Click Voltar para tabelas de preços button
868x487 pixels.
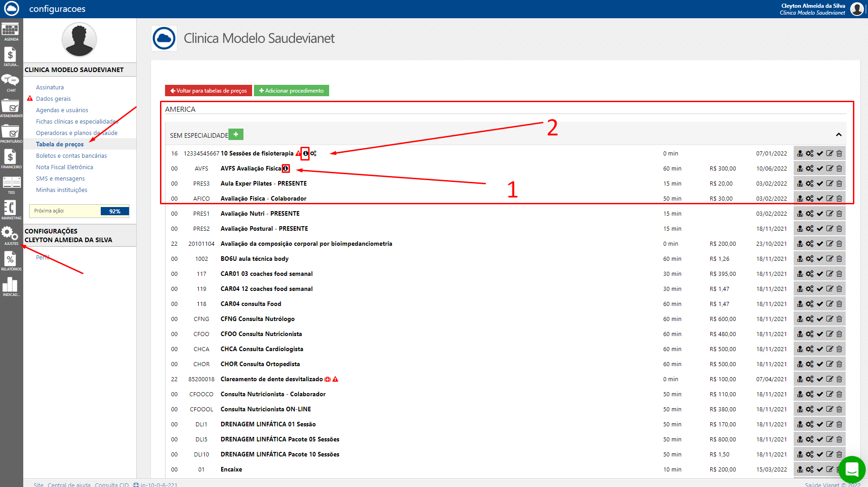[x=208, y=91]
